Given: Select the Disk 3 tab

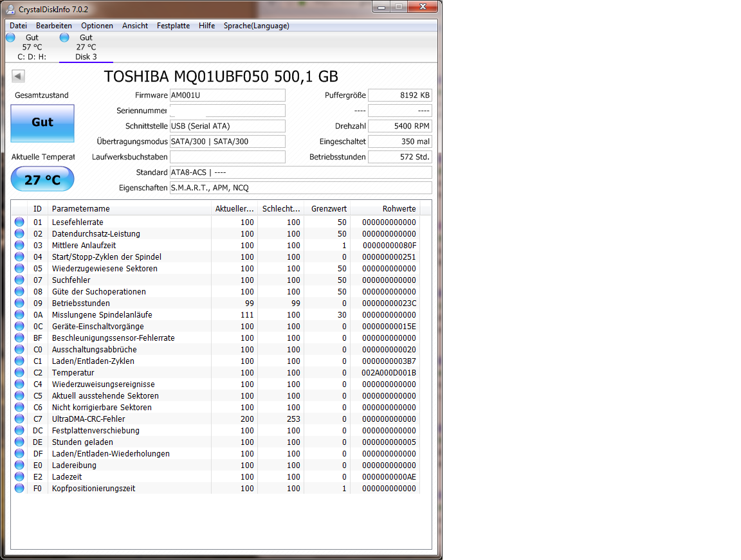Looking at the screenshot, I should 86,47.
